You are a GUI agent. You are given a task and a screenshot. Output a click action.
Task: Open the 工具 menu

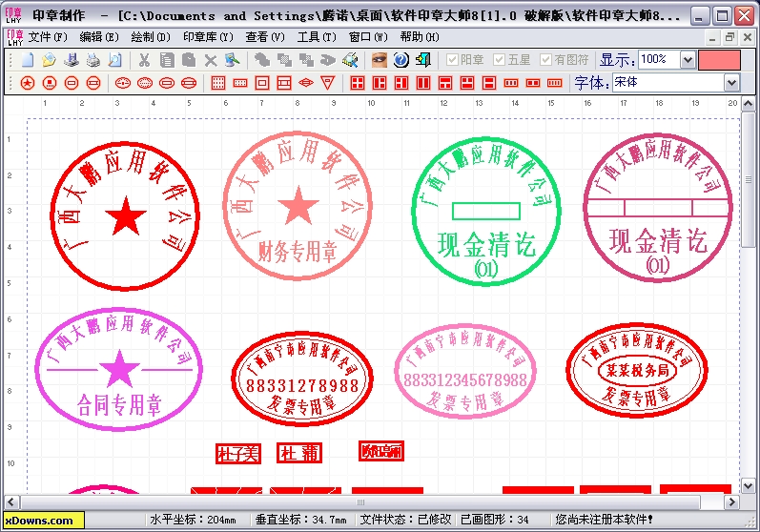[316, 36]
